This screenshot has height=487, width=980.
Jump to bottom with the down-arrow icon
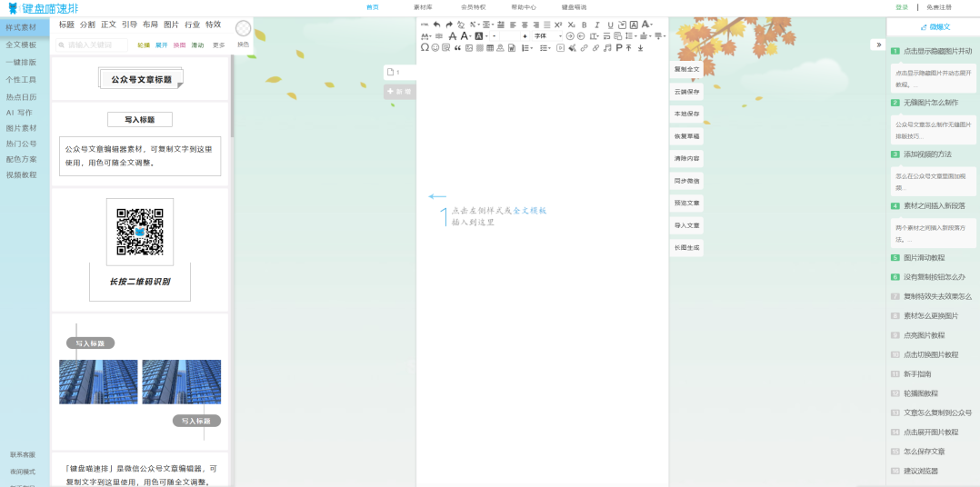[x=641, y=47]
